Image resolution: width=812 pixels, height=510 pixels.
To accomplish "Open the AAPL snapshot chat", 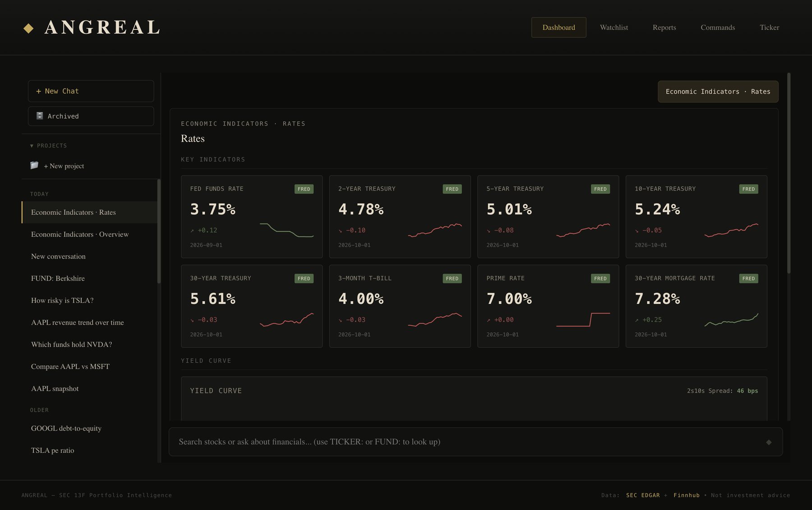I will (x=89, y=389).
